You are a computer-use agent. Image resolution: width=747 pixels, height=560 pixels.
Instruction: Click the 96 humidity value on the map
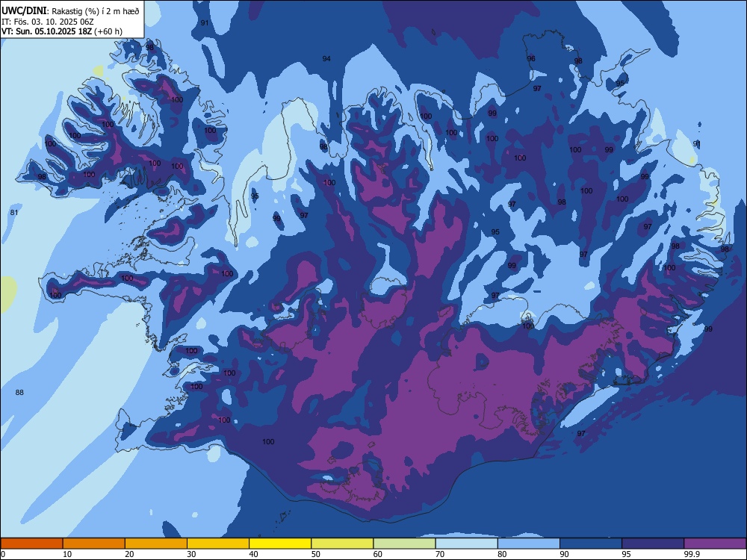coord(531,58)
